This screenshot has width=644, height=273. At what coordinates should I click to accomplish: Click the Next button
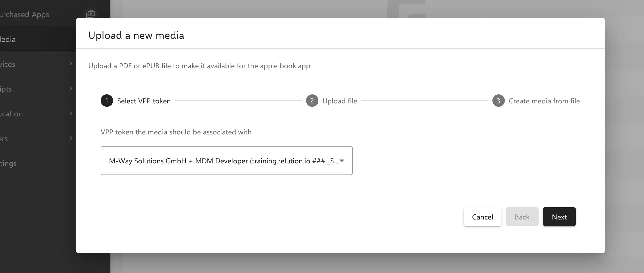559,217
